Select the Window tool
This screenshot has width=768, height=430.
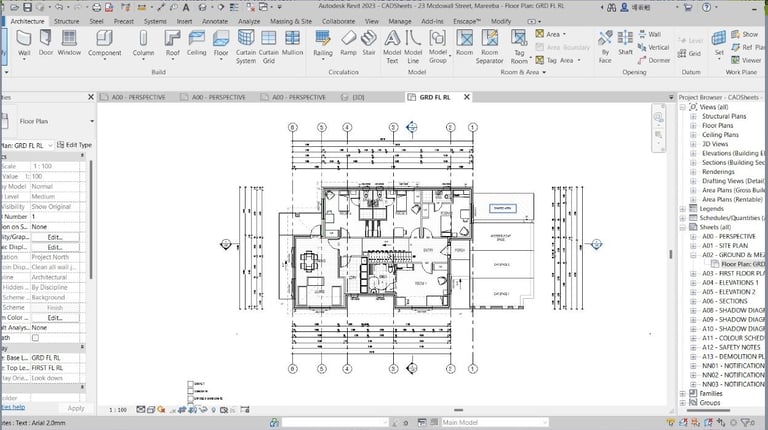[69, 42]
